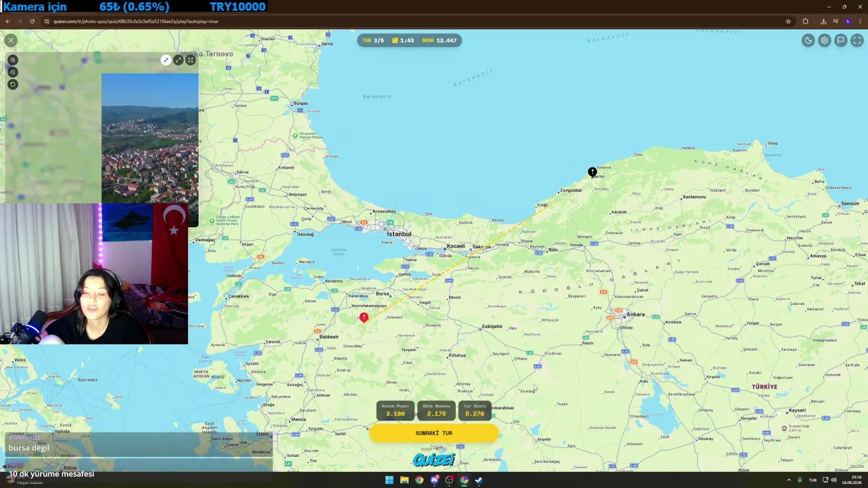Click the Eskişehir label on the map
The height and width of the screenshot is (488, 868).
492,327
